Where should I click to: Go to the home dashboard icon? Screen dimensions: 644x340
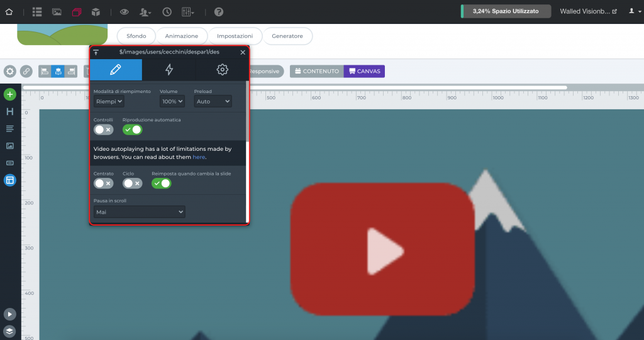tap(9, 12)
